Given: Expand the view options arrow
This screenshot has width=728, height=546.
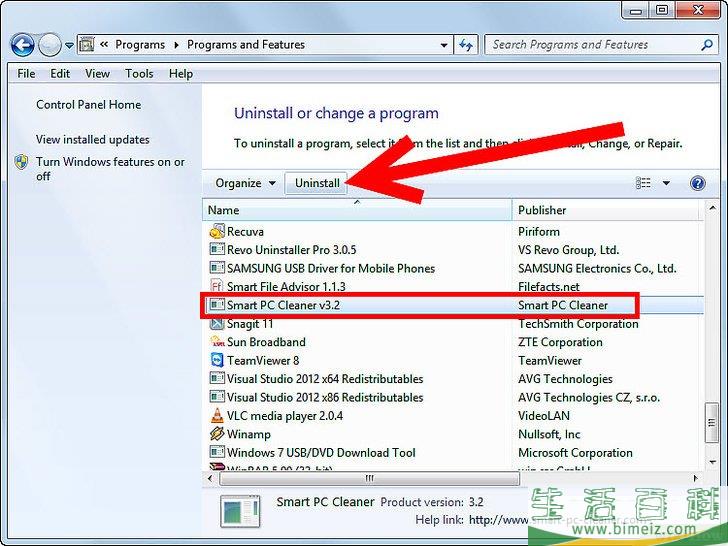Looking at the screenshot, I should 666,183.
